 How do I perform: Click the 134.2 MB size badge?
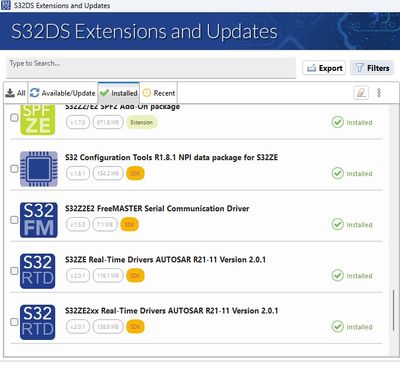pos(108,173)
